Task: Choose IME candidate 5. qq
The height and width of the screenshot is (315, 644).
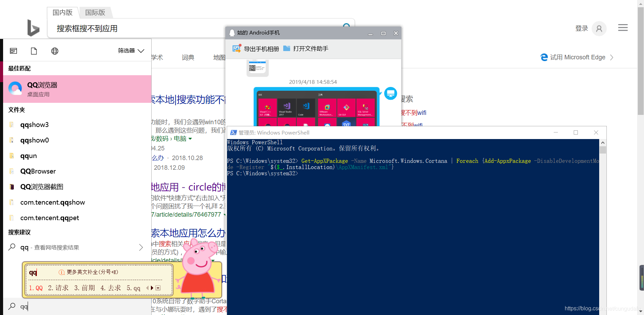Action: tap(133, 288)
